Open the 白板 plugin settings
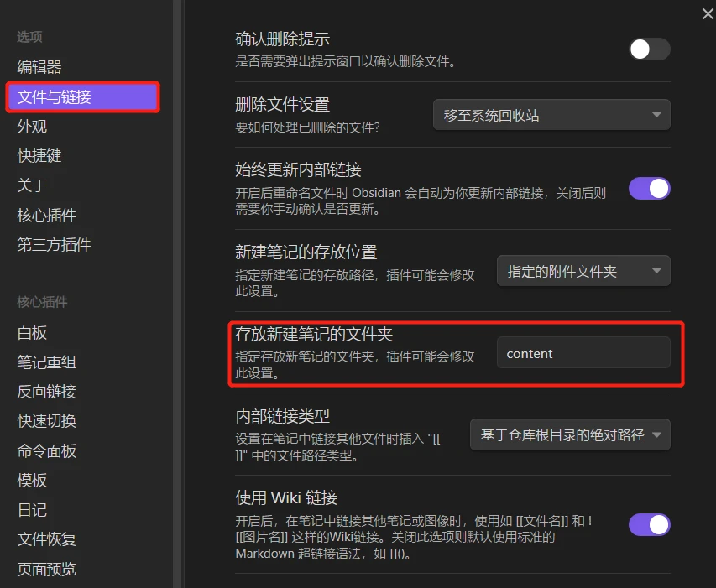The width and height of the screenshot is (716, 588). pyautogui.click(x=31, y=333)
